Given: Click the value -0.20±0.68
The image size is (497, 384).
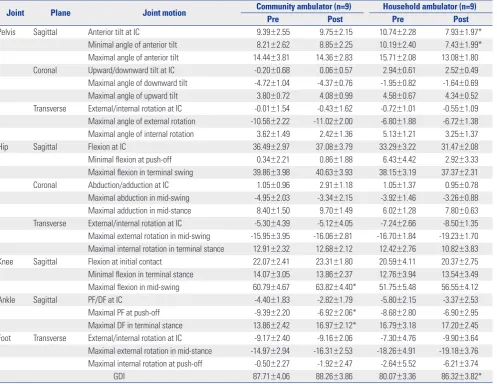Looking at the screenshot, I should (x=272, y=70).
